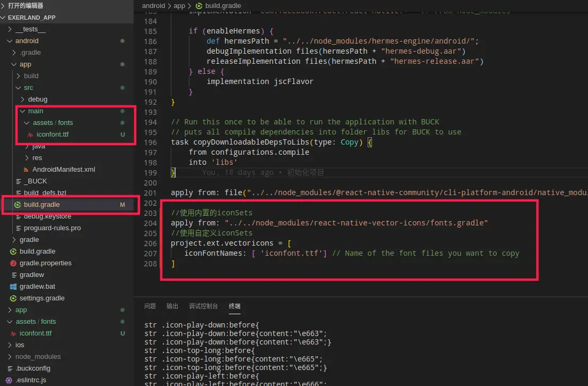Switch to the 问题 panel tab
This screenshot has height=386, width=588.
(x=150, y=306)
